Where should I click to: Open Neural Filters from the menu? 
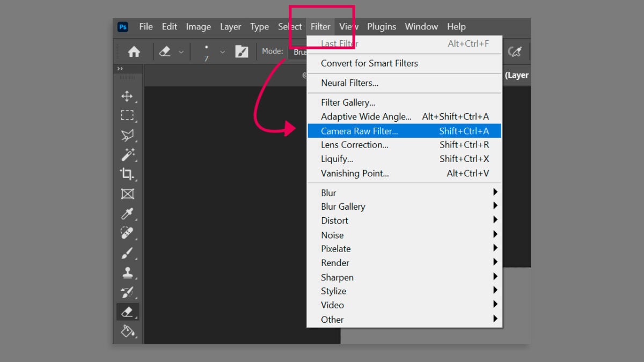click(x=405, y=83)
